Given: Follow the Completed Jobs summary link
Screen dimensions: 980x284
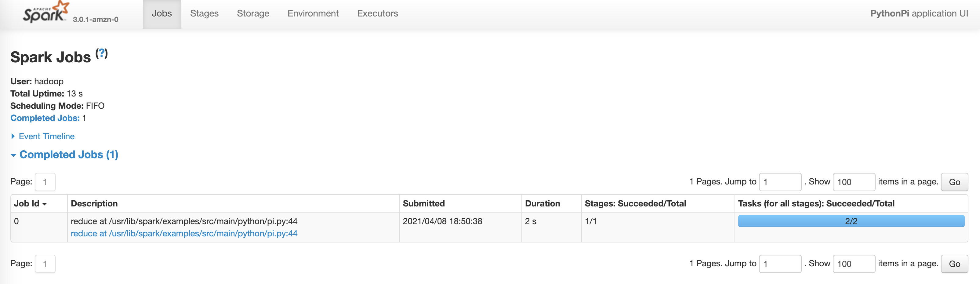Looking at the screenshot, I should pos(45,118).
